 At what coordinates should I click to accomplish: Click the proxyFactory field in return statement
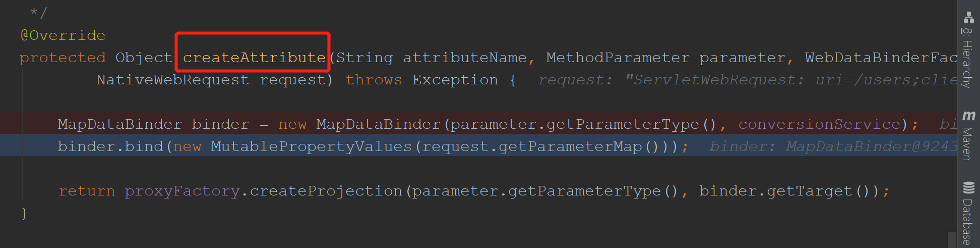point(182,191)
